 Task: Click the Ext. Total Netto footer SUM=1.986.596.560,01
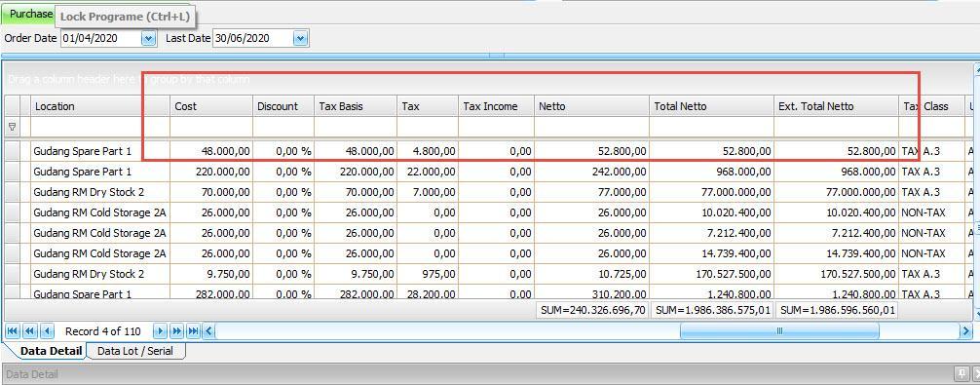point(837,310)
